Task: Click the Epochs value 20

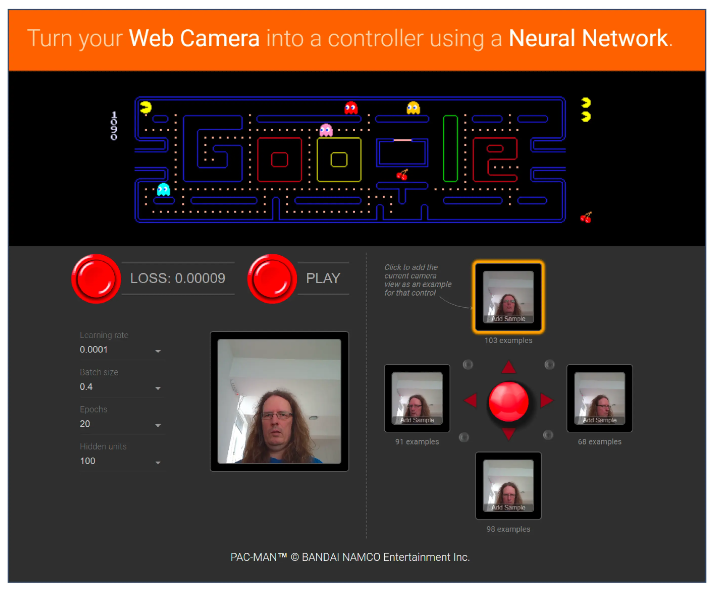Action: 85,424
